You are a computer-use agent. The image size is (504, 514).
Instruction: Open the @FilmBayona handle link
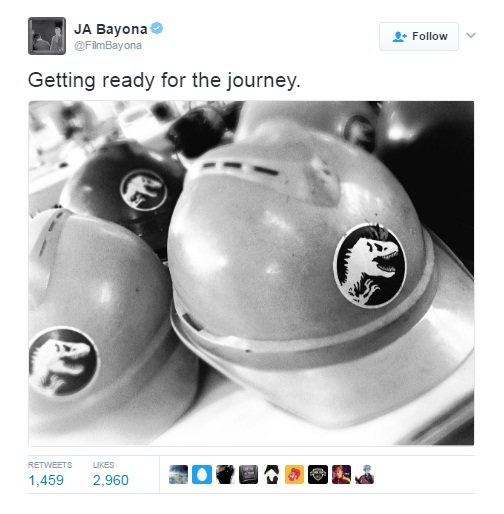[x=108, y=45]
